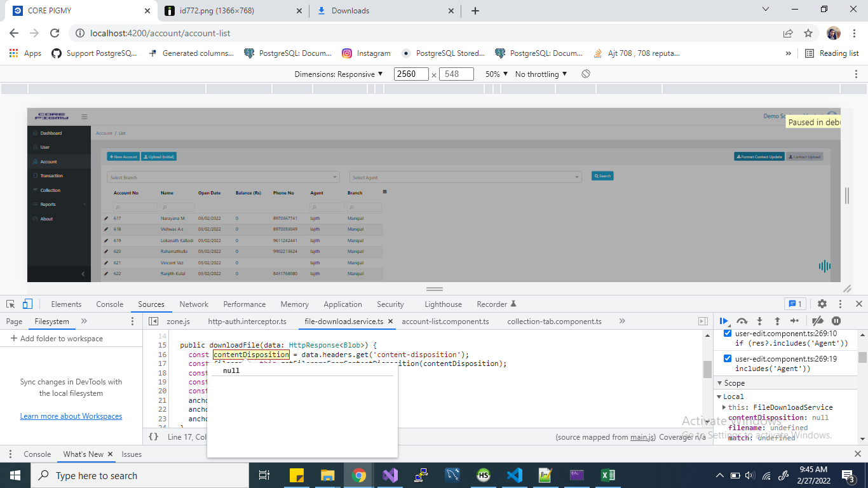Toggle the file navigator sidebar

click(153, 321)
